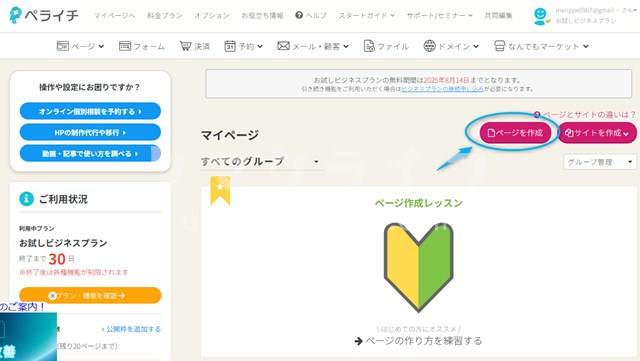Open 料金プラン in top menu

(164, 16)
